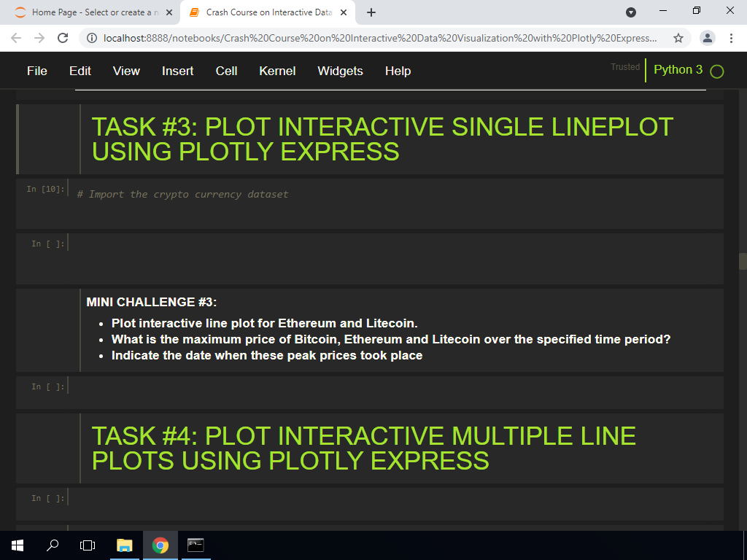This screenshot has width=747, height=560.
Task: Click the In [10] prompt label
Action: pos(45,189)
